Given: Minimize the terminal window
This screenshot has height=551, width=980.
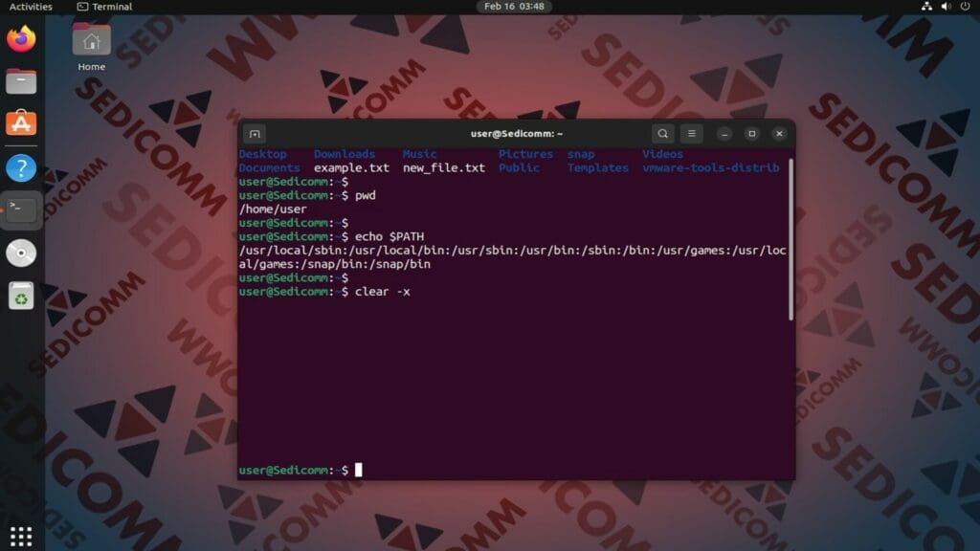Looking at the screenshot, I should click(x=724, y=134).
